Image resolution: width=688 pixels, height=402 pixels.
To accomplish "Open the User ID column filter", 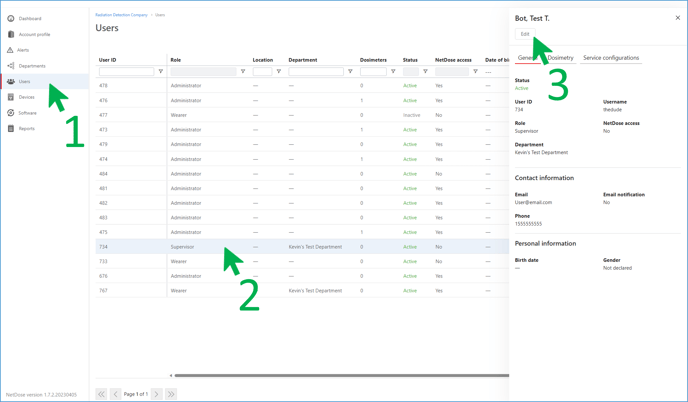I will tap(161, 72).
